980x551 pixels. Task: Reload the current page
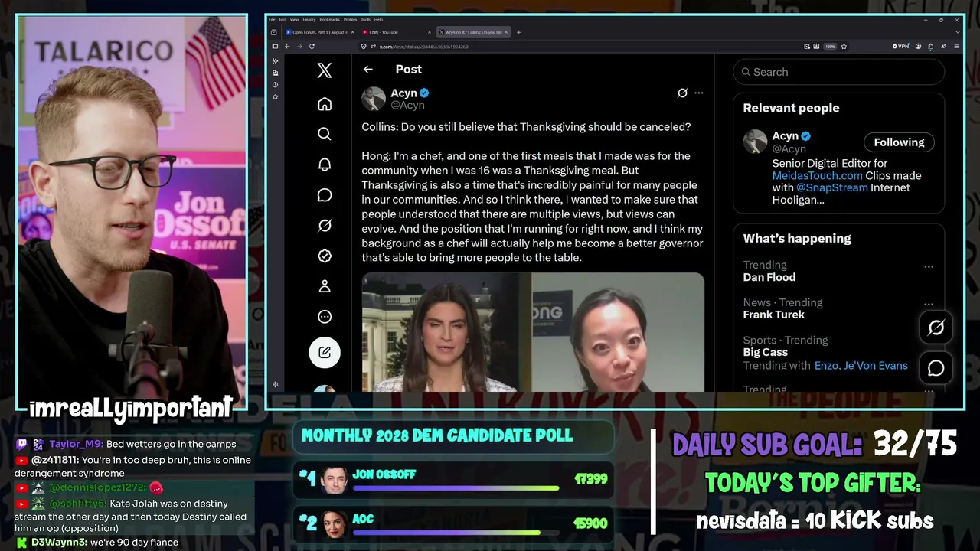[x=312, y=47]
